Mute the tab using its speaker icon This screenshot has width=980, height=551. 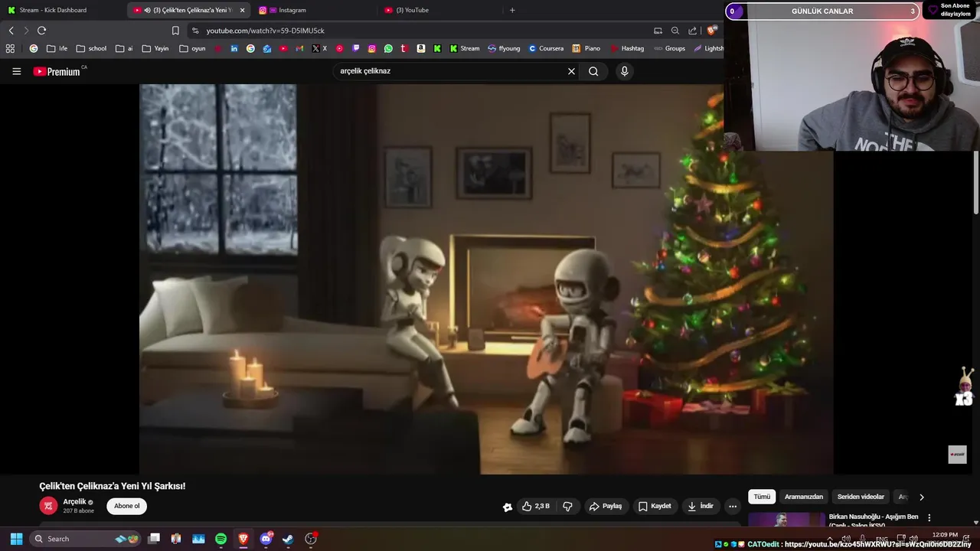(147, 10)
